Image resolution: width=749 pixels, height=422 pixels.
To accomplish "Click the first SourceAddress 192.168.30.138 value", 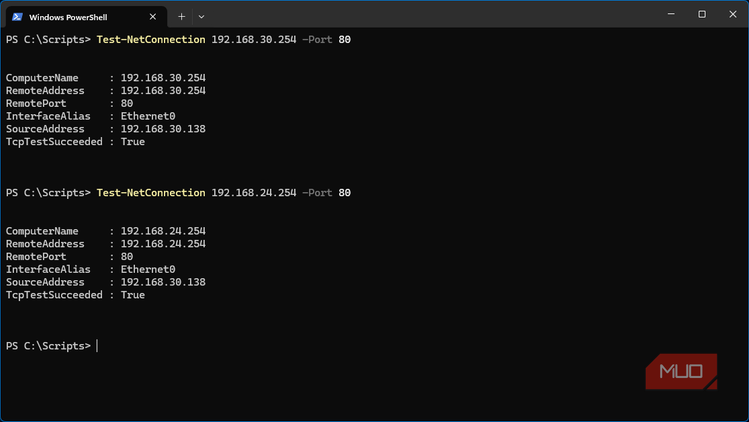I will 163,129.
